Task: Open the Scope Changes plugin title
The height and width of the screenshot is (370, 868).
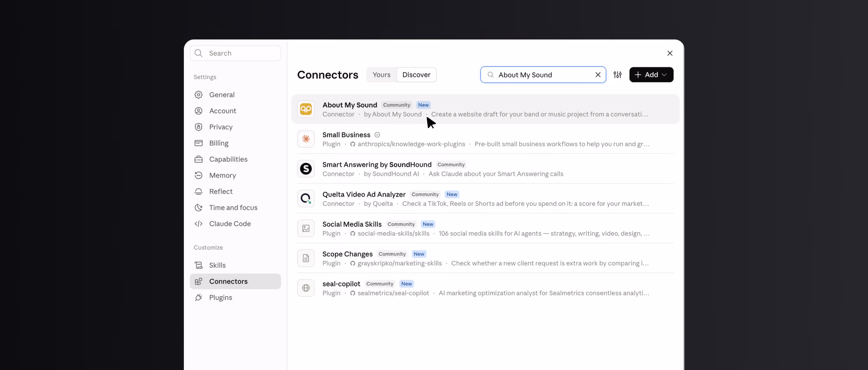Action: (347, 254)
